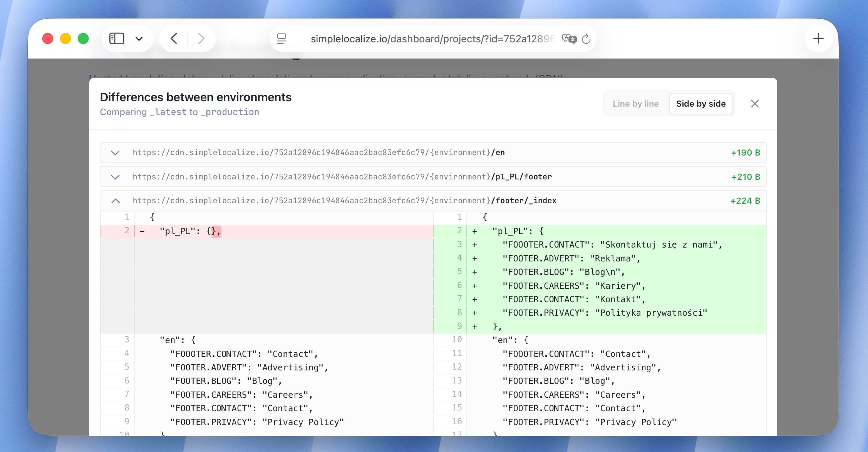Keep Side by side view selected
The height and width of the screenshot is (452, 868).
pyautogui.click(x=701, y=104)
